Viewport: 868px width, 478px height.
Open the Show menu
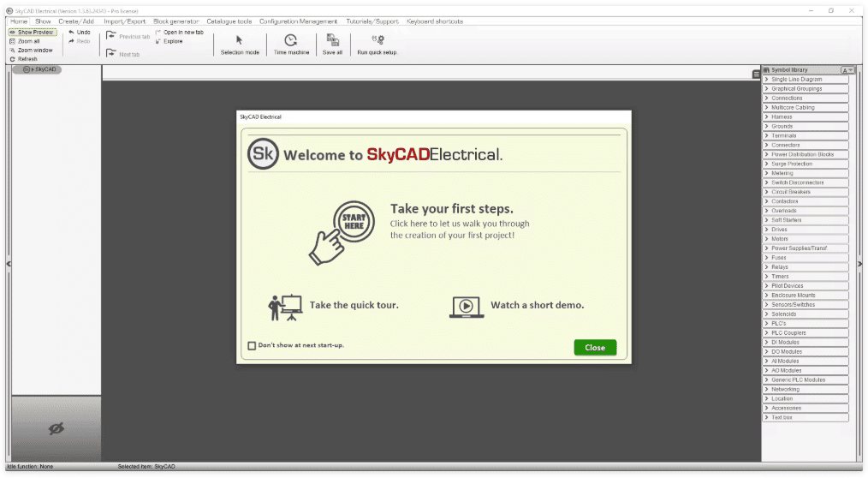pyautogui.click(x=43, y=21)
